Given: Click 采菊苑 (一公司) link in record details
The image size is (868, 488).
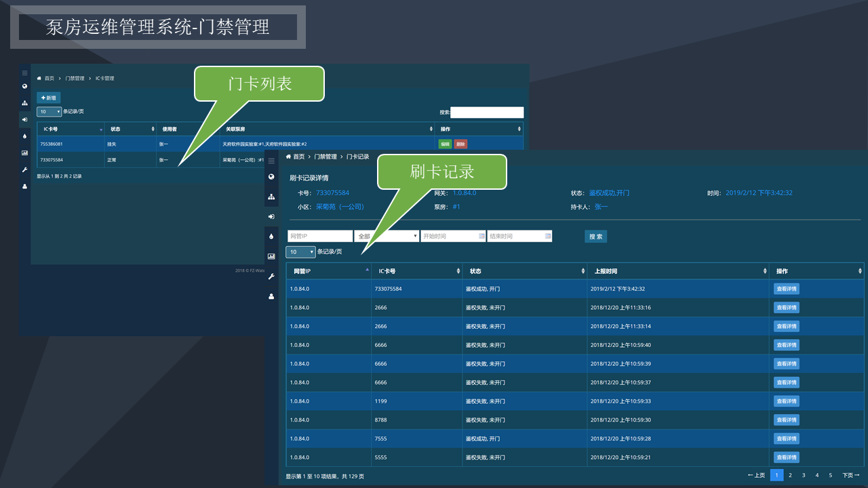Looking at the screenshot, I should pos(340,207).
